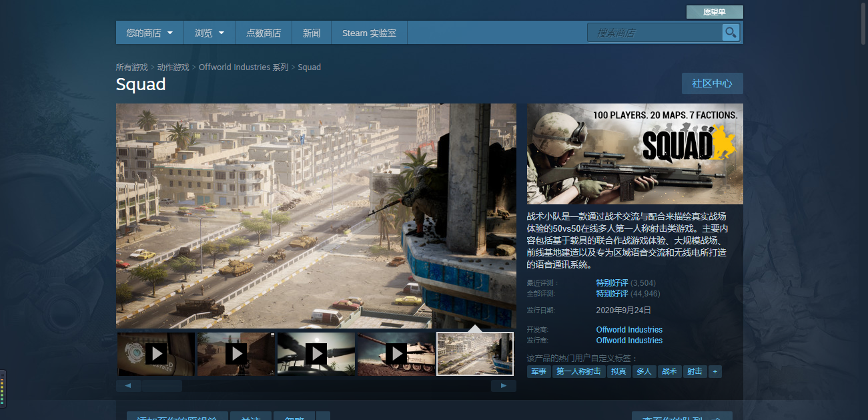Select the 射击 tag
The width and height of the screenshot is (868, 420).
pyautogui.click(x=695, y=371)
